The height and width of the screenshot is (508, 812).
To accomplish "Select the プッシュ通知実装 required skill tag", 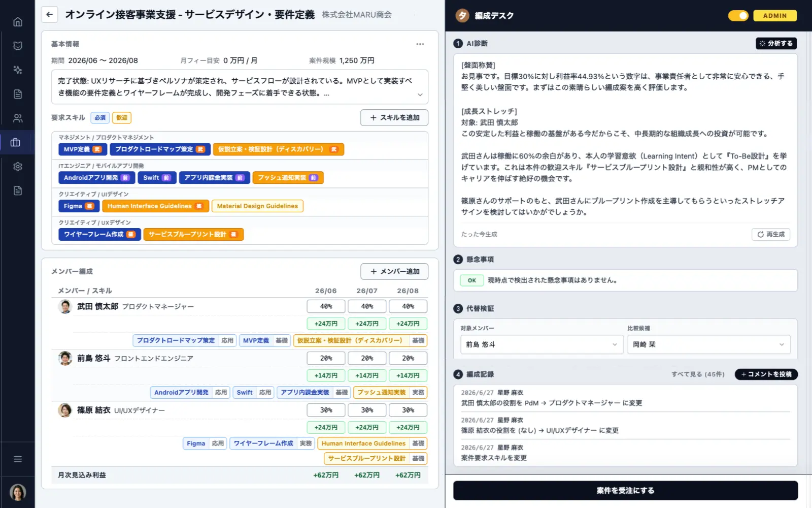I will click(288, 178).
